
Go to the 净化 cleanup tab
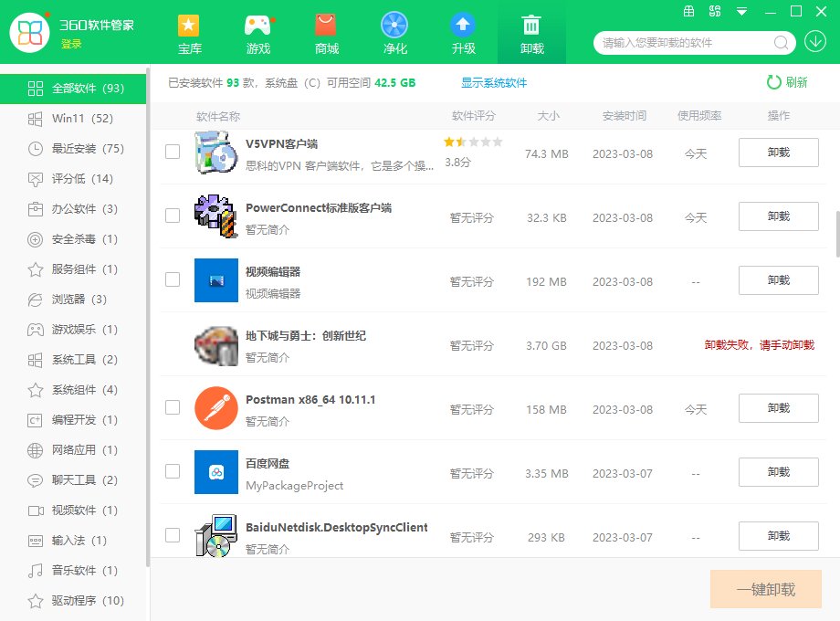(394, 33)
